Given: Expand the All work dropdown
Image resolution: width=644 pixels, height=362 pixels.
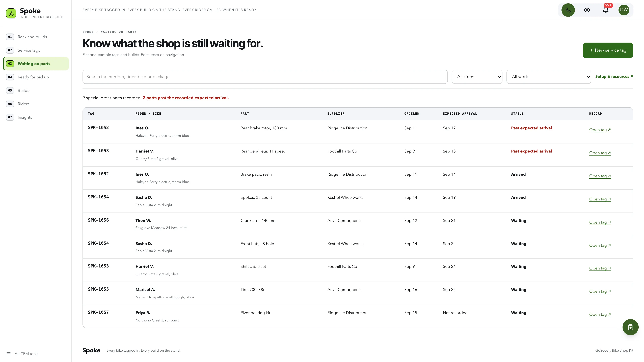Looking at the screenshot, I should pyautogui.click(x=549, y=77).
